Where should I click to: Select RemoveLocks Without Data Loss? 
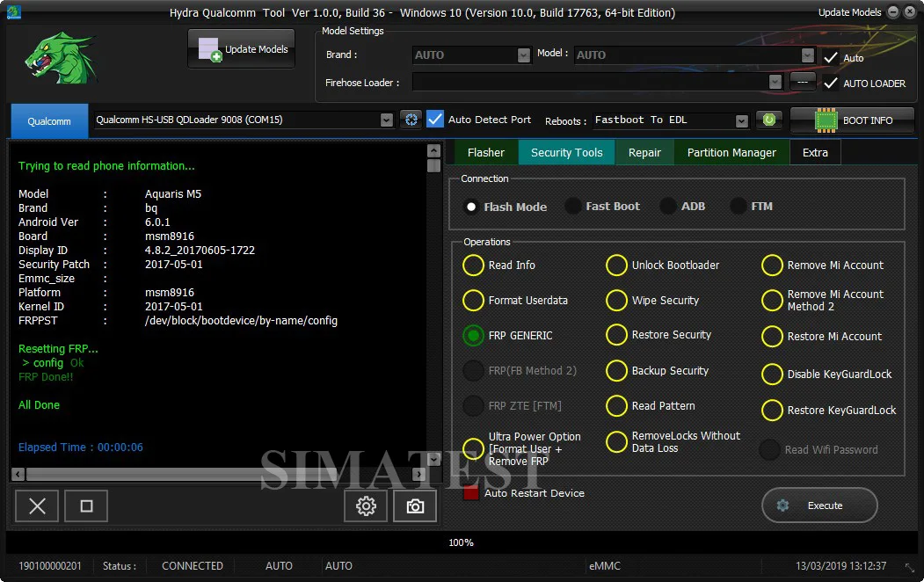click(616, 442)
